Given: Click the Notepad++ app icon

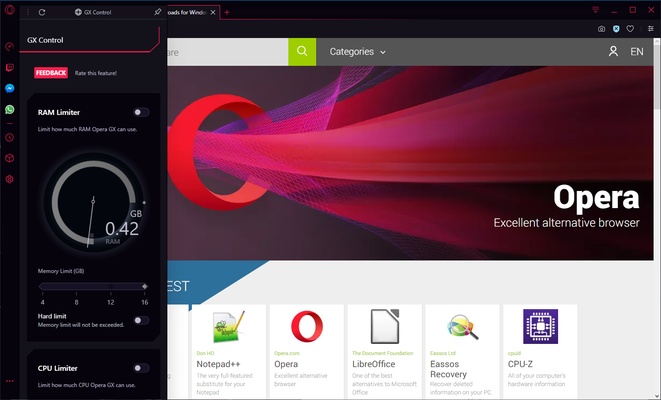Looking at the screenshot, I should pyautogui.click(x=228, y=327).
